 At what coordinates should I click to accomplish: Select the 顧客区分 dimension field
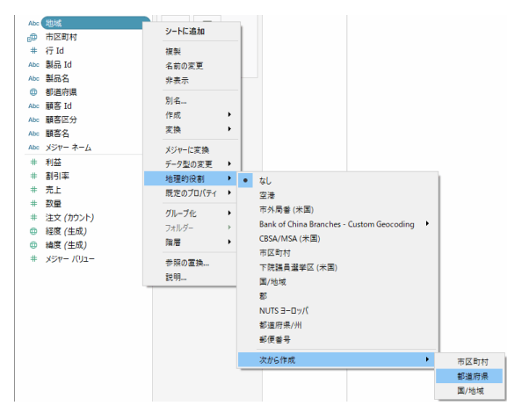(x=61, y=120)
